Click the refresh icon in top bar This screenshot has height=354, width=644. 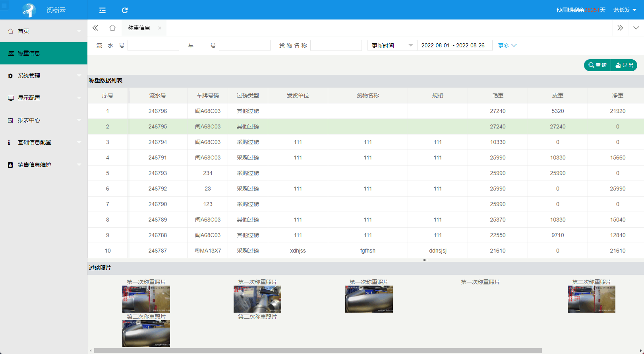[x=125, y=10]
